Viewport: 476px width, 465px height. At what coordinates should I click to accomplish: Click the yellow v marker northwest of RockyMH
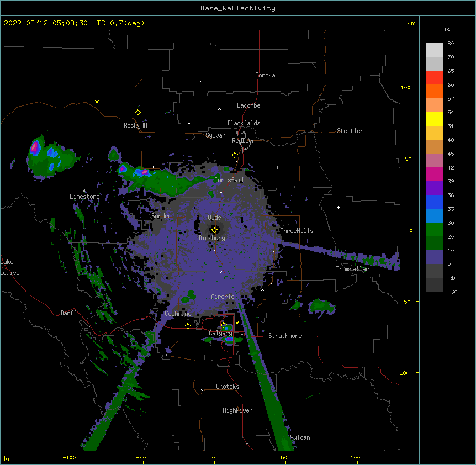coord(97,102)
